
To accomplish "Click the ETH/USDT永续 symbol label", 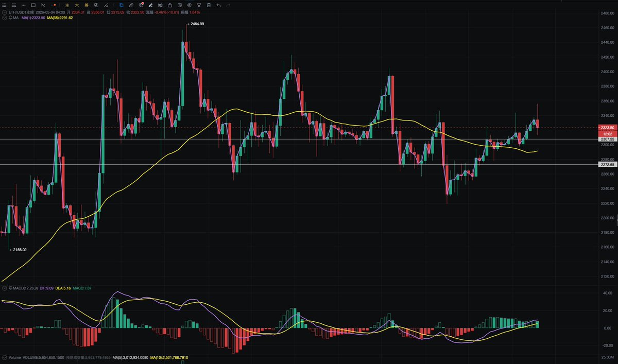I will pos(22,12).
